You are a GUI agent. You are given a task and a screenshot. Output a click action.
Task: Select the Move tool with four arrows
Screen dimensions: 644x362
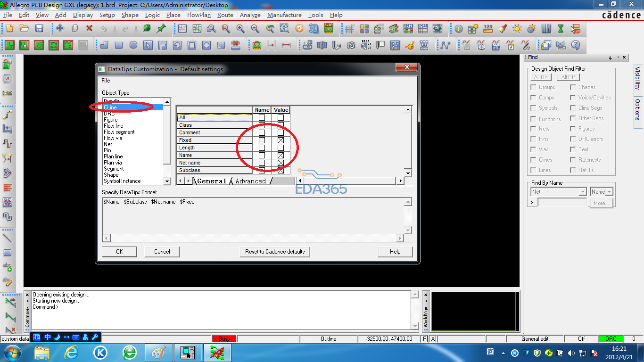60,28
